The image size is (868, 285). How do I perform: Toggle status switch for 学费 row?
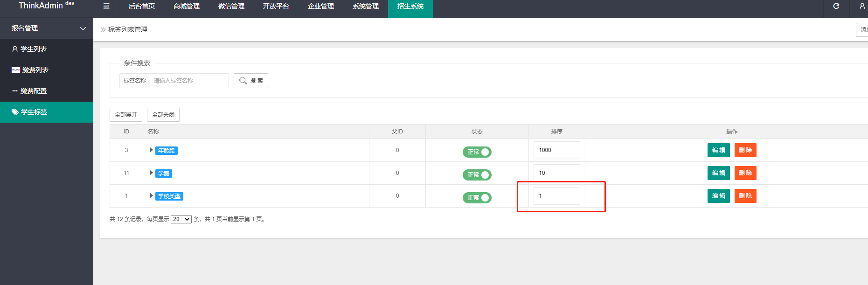477,174
